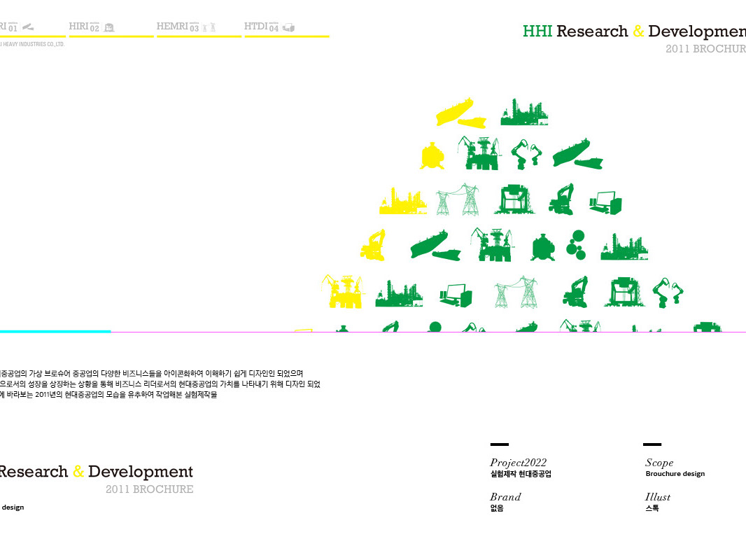Click the green refinery icon beside yellow ships
746x560 pixels.
[x=524, y=112]
